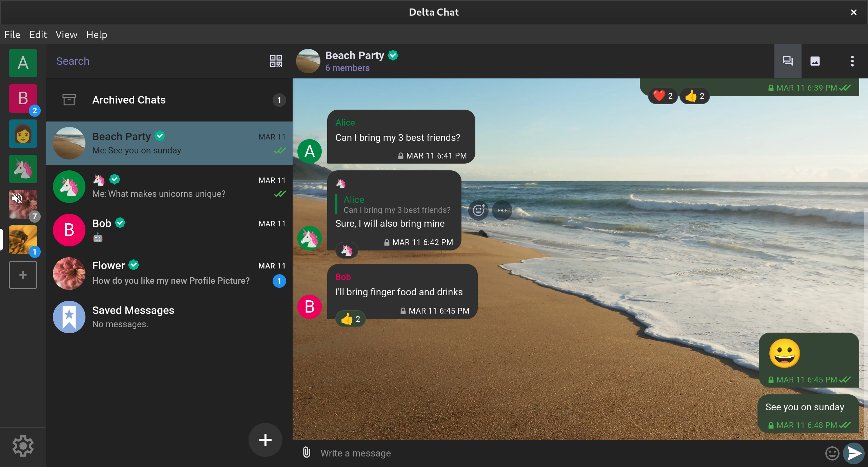Click the add reaction smiley icon
The height and width of the screenshot is (467, 868).
pos(478,210)
